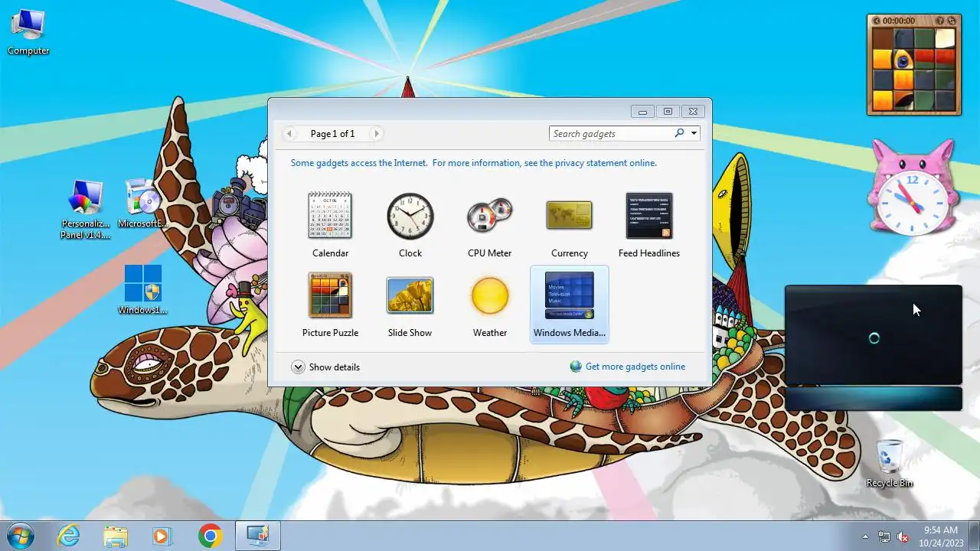
Task: Select the Clock gadget in the gallery
Action: 410,225
